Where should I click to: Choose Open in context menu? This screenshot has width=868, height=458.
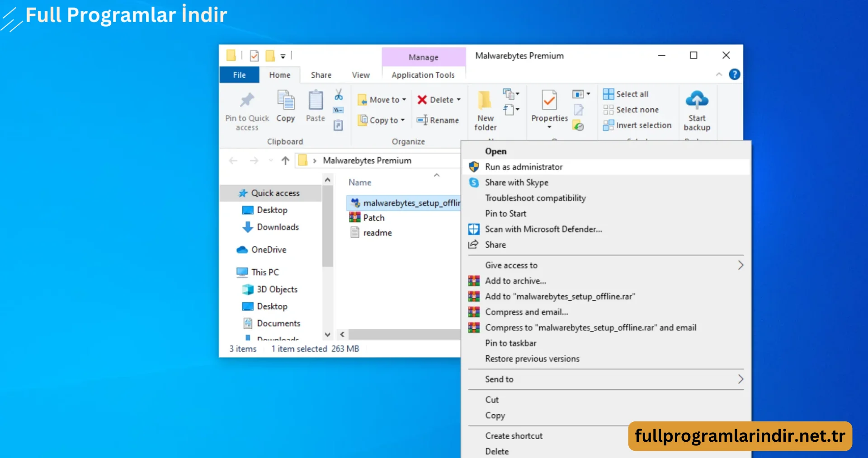(606, 151)
